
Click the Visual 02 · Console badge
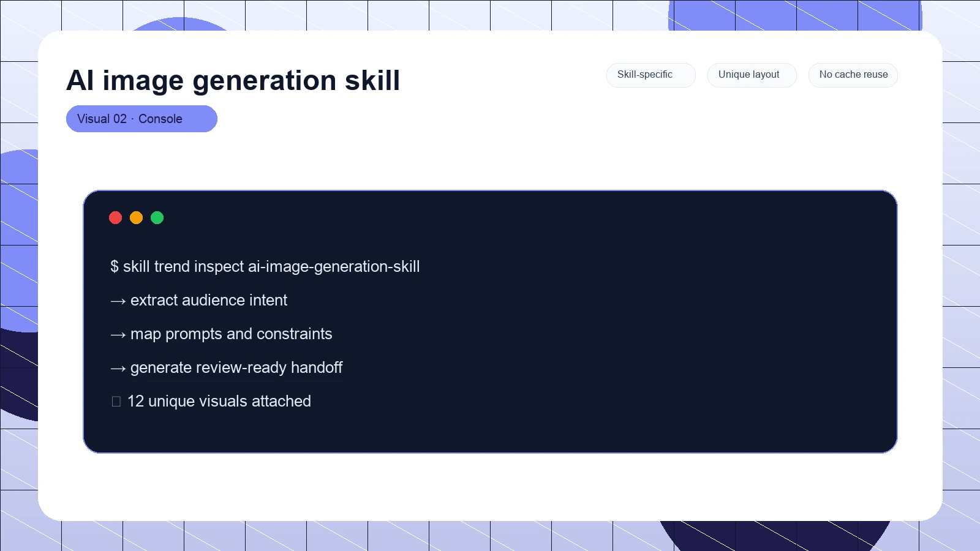pos(141,119)
